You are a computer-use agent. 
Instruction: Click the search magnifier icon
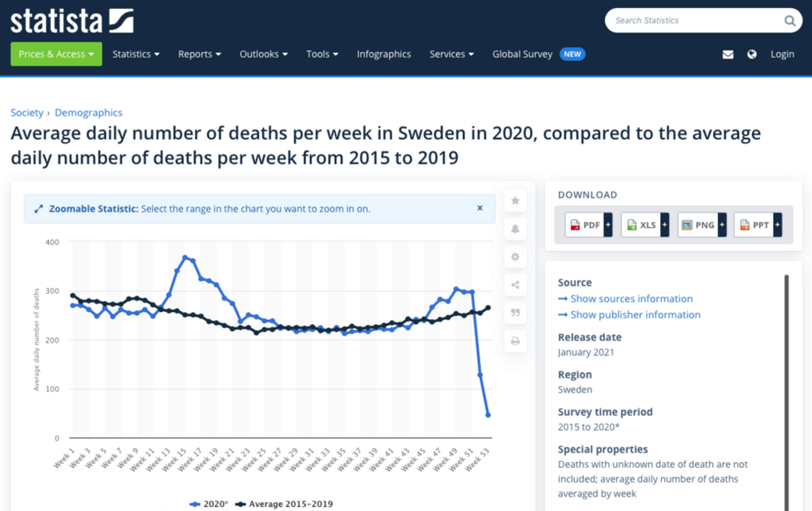[789, 20]
